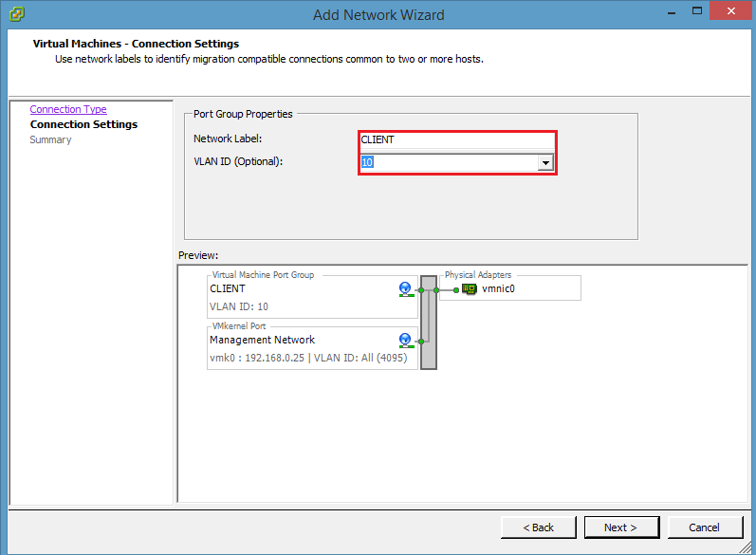The image size is (756, 555).
Task: Select the vmnic0 physical adapter card icon
Action: (469, 289)
